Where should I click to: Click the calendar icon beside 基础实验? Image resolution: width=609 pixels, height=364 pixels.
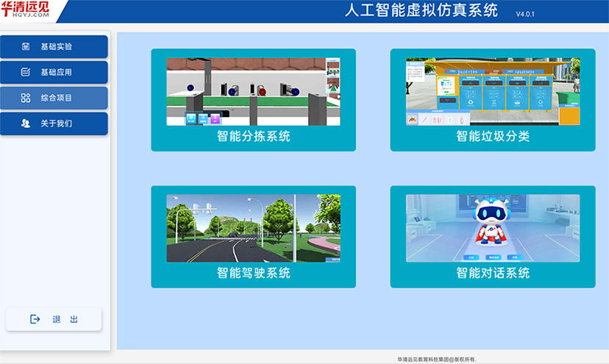[26, 46]
